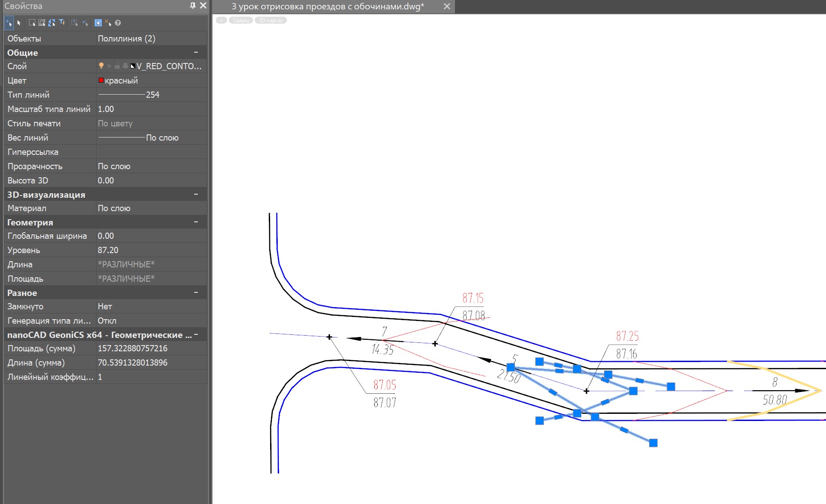Screen dimensions: 826x504
Task: Click the invert selection icon
Action: (52, 23)
